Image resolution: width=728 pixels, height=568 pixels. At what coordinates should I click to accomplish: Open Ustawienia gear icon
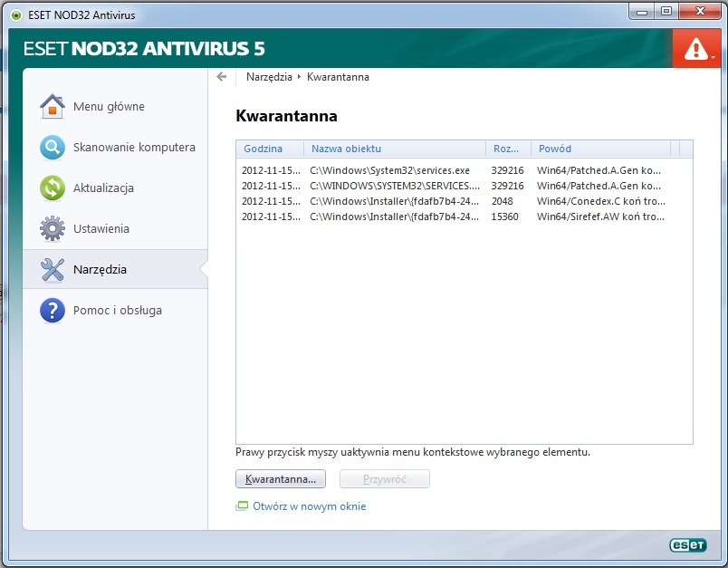coord(53,229)
